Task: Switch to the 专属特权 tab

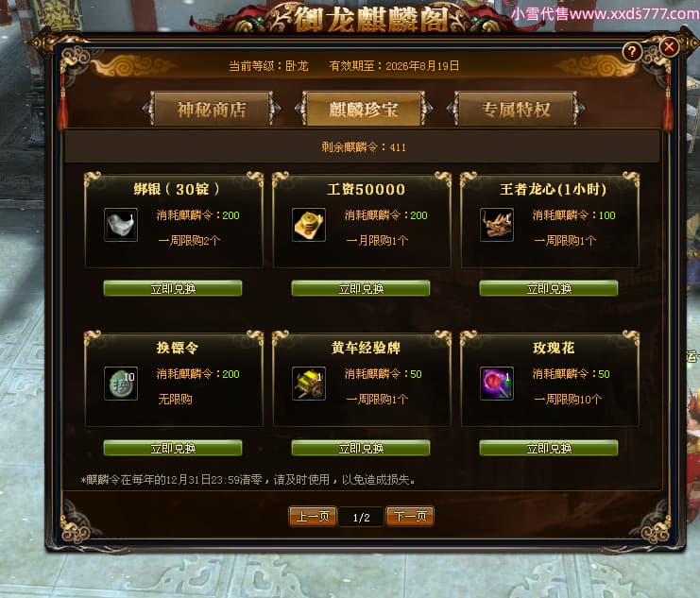Action: point(516,109)
